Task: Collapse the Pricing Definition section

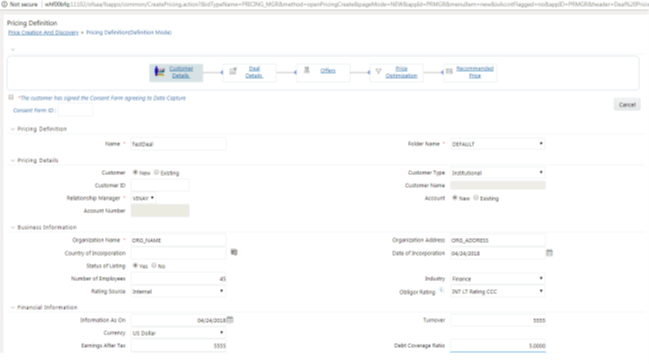Action: tap(12, 129)
